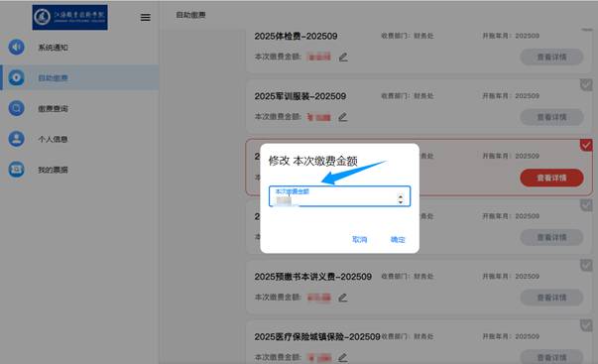This screenshot has width=598, height=364.
Task: Toggle checkbox on card below the selected card
Action: tap(586, 205)
